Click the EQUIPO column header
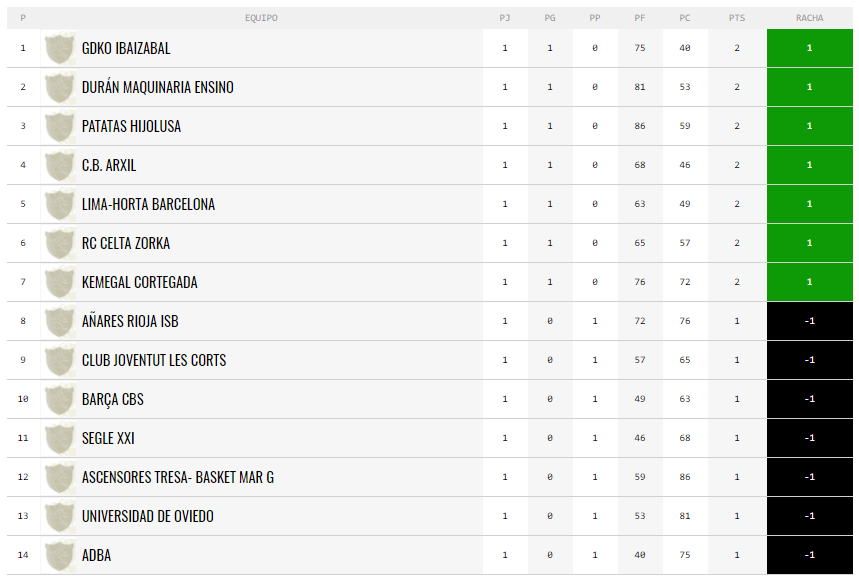The width and height of the screenshot is (859, 583). click(261, 18)
